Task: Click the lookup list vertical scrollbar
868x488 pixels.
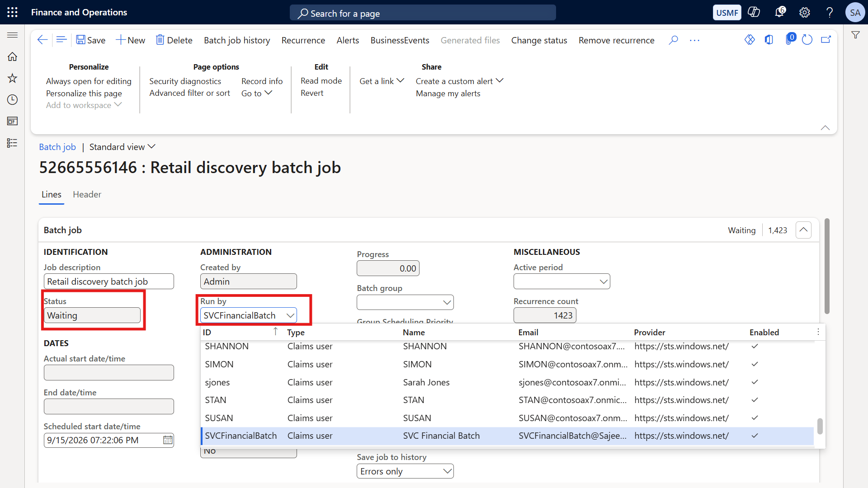Action: click(x=820, y=426)
